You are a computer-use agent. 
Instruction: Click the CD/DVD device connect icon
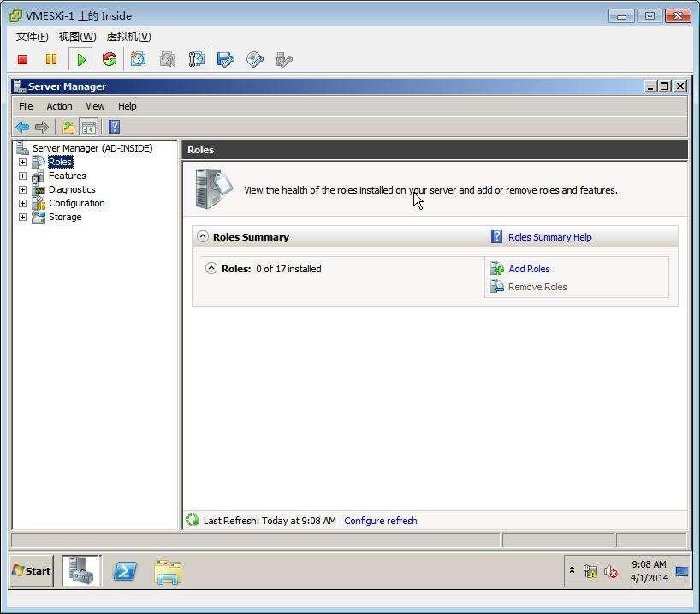(x=255, y=59)
